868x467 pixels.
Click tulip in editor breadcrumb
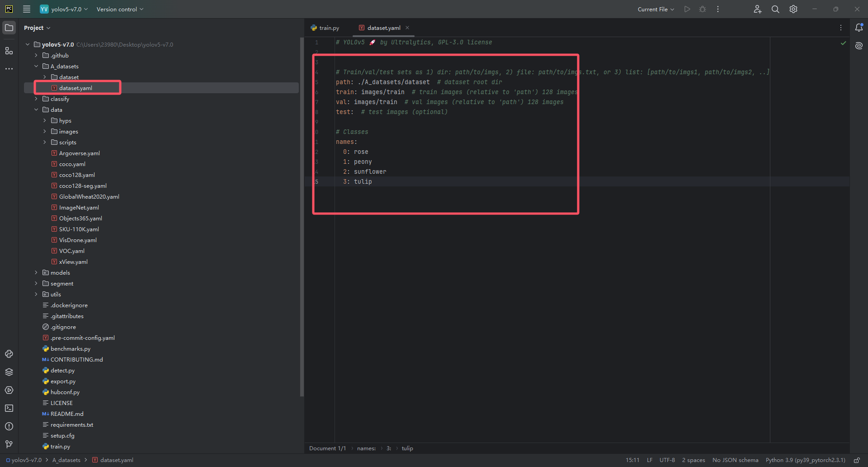point(407,448)
